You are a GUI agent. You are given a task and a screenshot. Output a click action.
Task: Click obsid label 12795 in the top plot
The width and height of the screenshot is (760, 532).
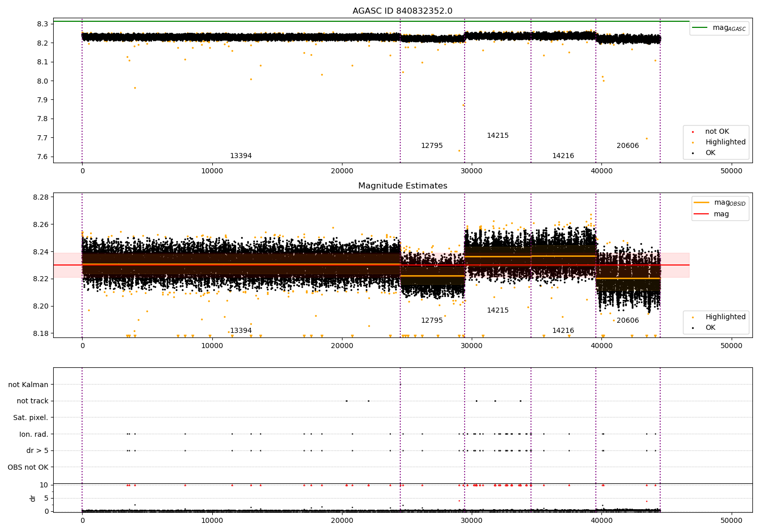[x=432, y=146]
